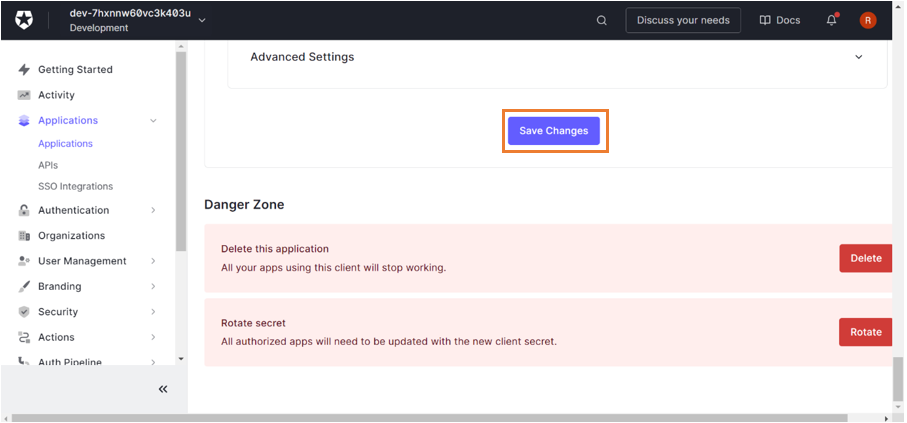Select APIs in the sidebar
907x423 pixels.
(x=48, y=165)
